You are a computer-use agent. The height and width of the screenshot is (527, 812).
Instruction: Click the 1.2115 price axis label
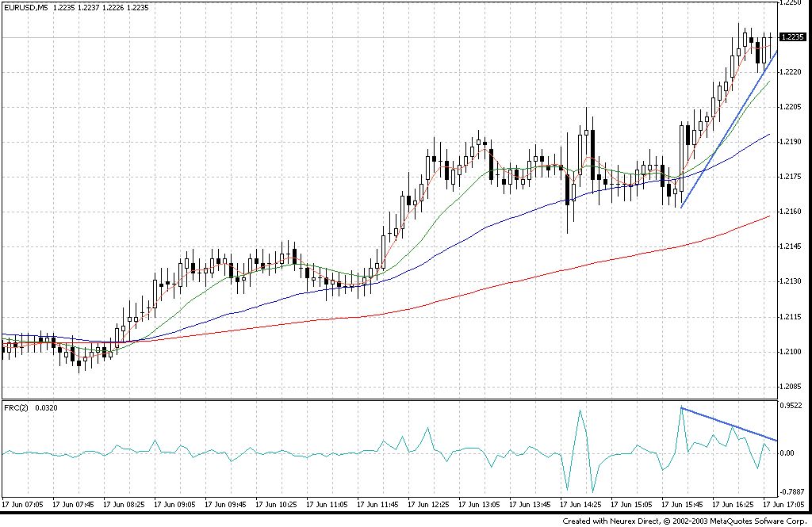791,317
